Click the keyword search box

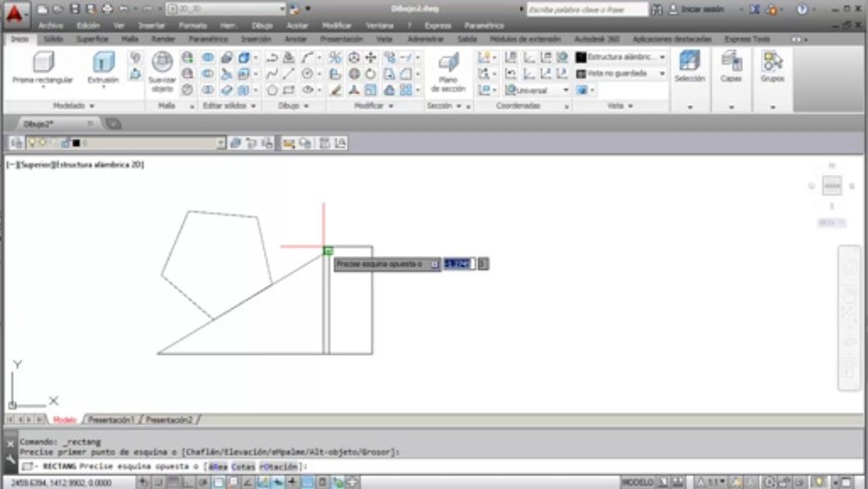pos(588,10)
